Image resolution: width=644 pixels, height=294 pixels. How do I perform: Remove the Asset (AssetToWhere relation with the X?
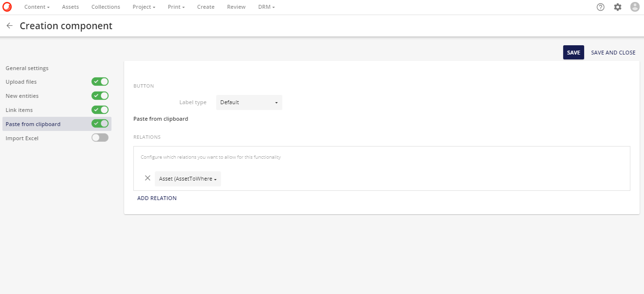click(147, 178)
